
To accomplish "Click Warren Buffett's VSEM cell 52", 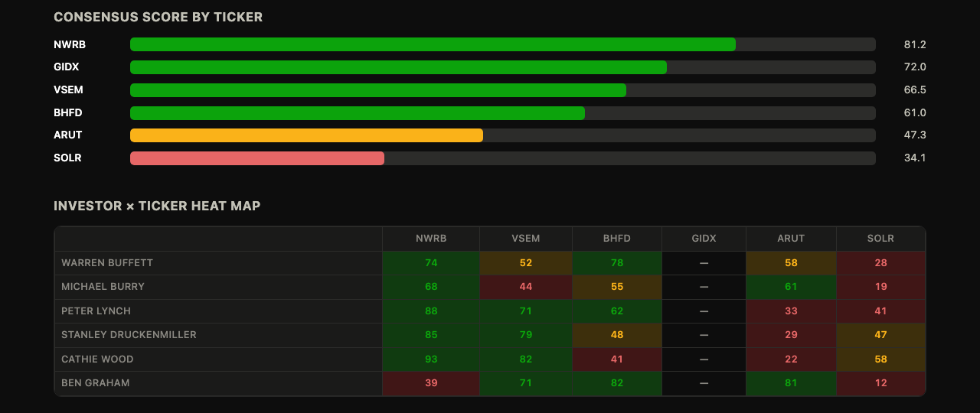I will [526, 263].
